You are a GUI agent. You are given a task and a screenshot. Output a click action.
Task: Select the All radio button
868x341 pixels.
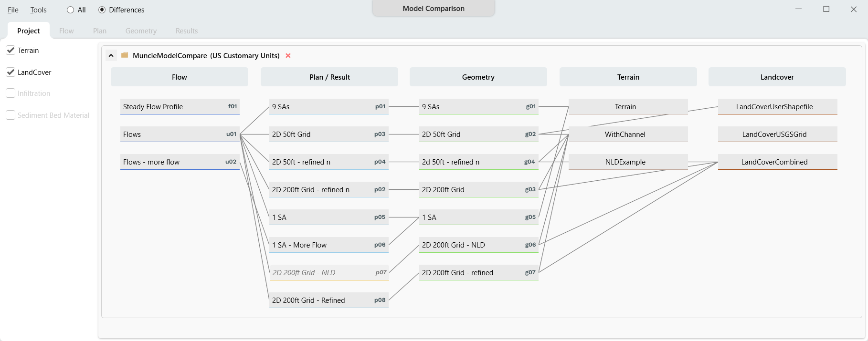(71, 10)
